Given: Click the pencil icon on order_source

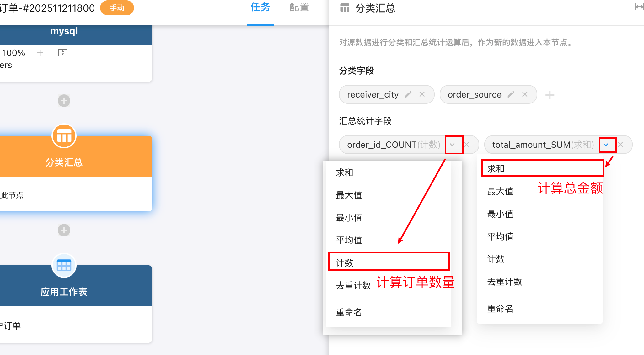Looking at the screenshot, I should [x=511, y=94].
